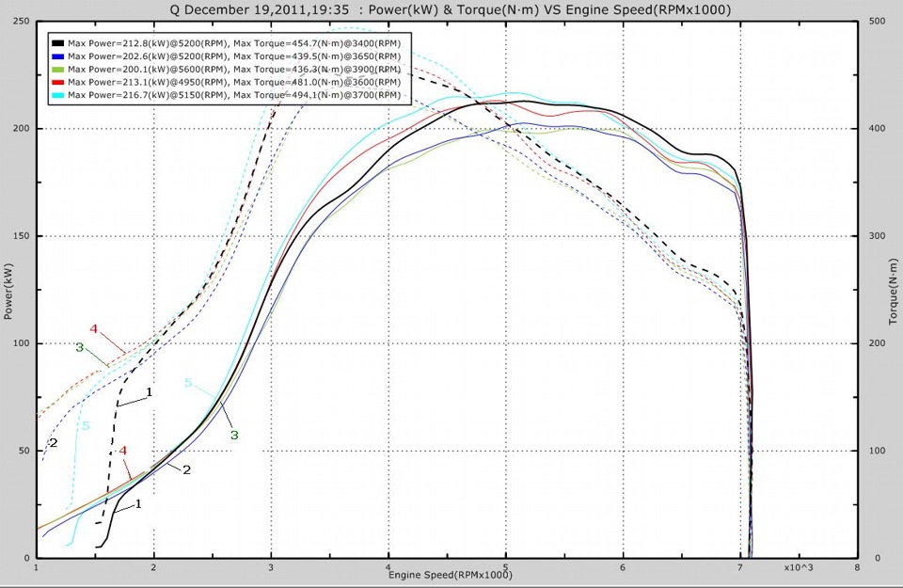
Task: Pick the red legend swatch for 213.1 kW
Action: point(58,83)
